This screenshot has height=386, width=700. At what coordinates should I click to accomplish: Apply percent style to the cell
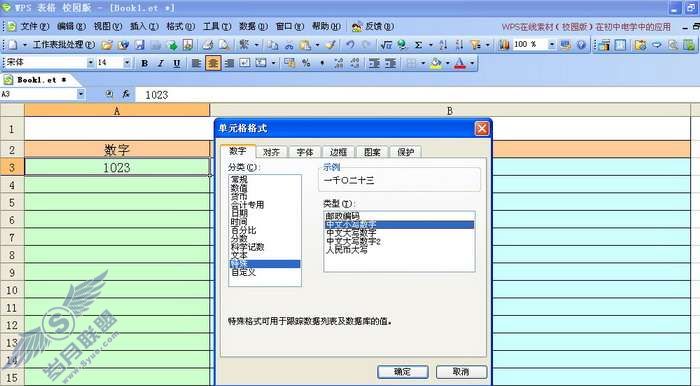pyautogui.click(x=306, y=63)
